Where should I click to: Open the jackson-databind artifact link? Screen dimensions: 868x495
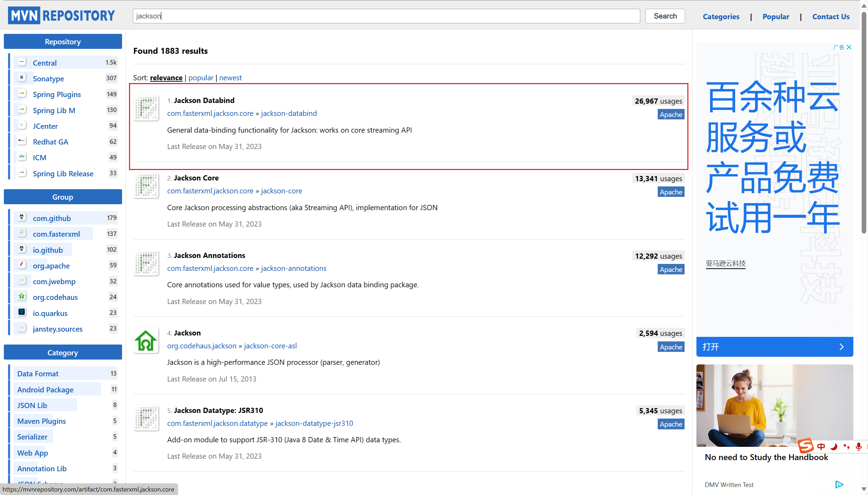tap(289, 113)
